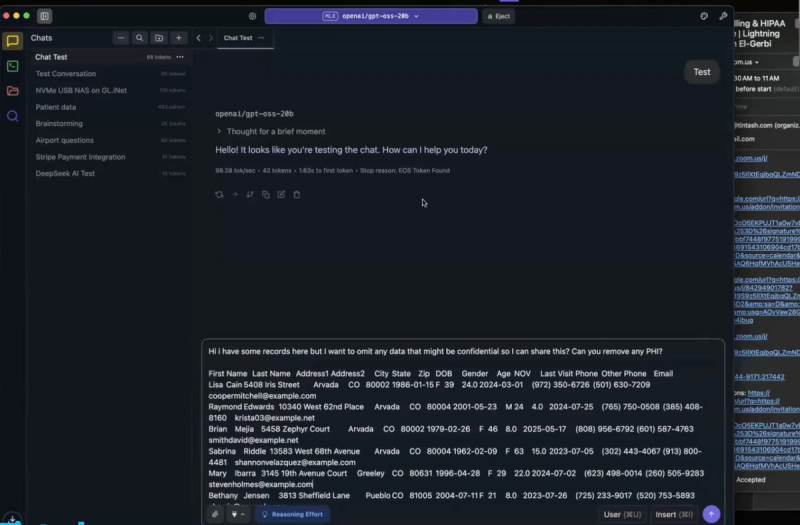The height and width of the screenshot is (525, 800).
Task: Open the wrench settings icon at top right
Action: [x=723, y=16]
